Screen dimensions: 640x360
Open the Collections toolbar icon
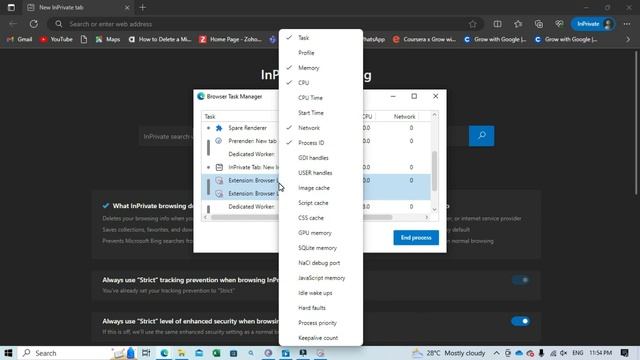click(539, 24)
